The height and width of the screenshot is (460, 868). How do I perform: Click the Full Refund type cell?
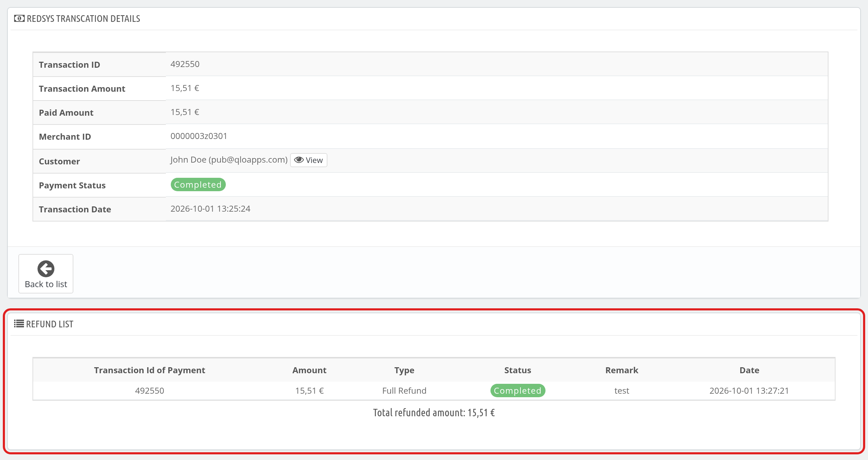pos(404,391)
